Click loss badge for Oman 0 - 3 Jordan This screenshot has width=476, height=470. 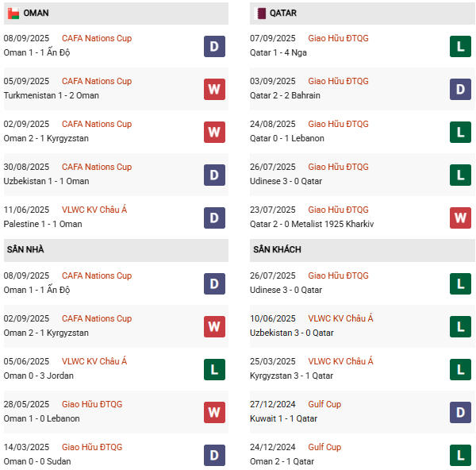(x=214, y=369)
